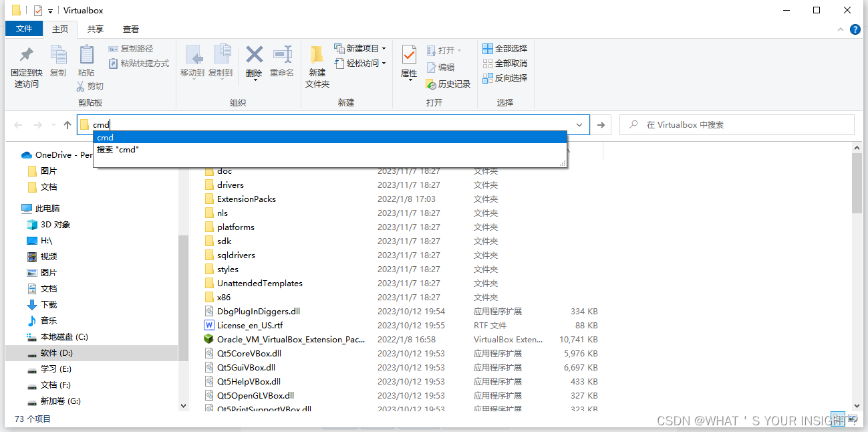
Task: Select 此电脑 (This PC) in sidebar
Action: (40, 209)
